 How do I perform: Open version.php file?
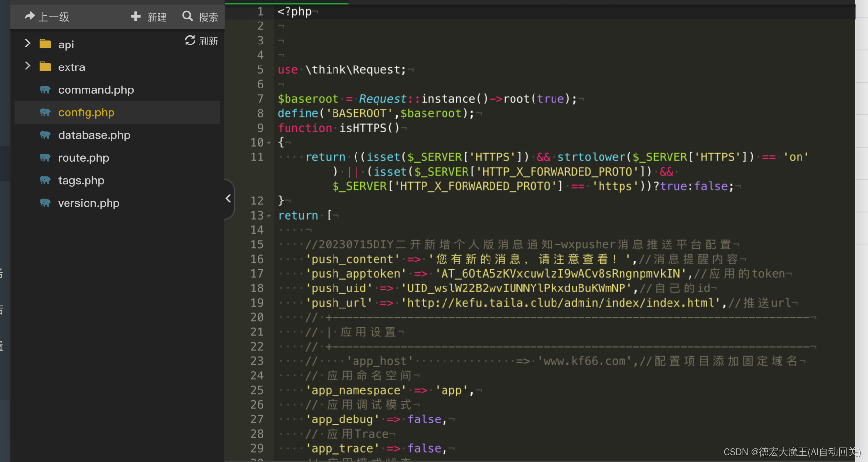[89, 203]
